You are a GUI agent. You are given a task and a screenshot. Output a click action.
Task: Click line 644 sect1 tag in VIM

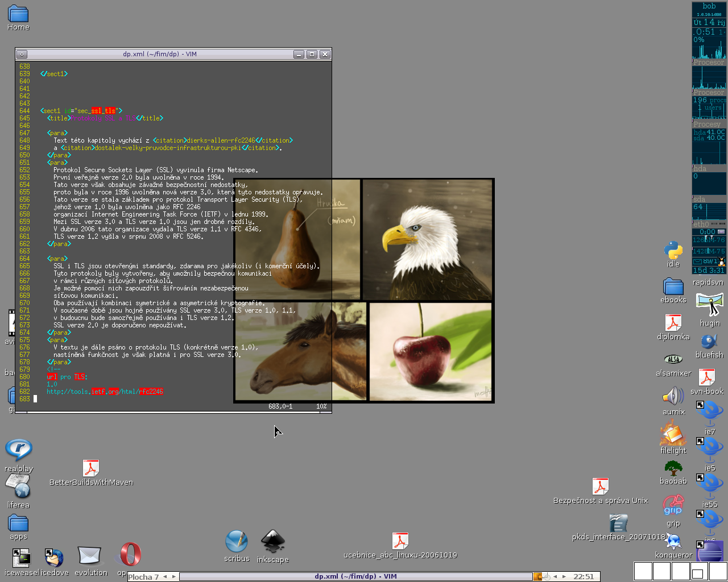point(81,111)
